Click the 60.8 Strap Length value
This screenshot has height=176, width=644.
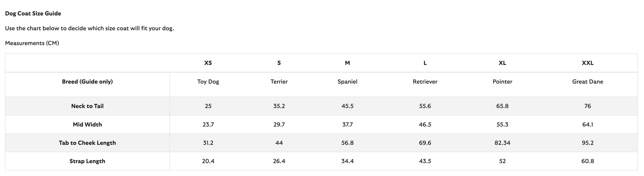pos(587,161)
